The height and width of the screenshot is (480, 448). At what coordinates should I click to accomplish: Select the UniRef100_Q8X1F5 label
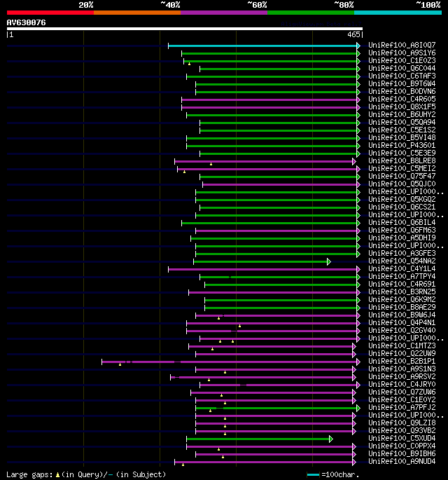pos(402,107)
